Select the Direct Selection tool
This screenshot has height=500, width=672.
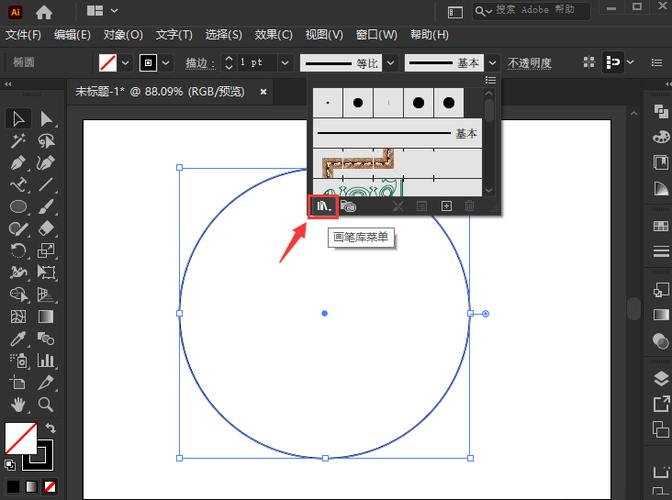[46, 119]
